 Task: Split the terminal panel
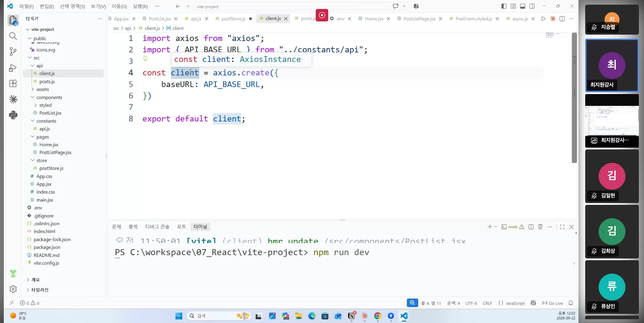[x=531, y=227]
